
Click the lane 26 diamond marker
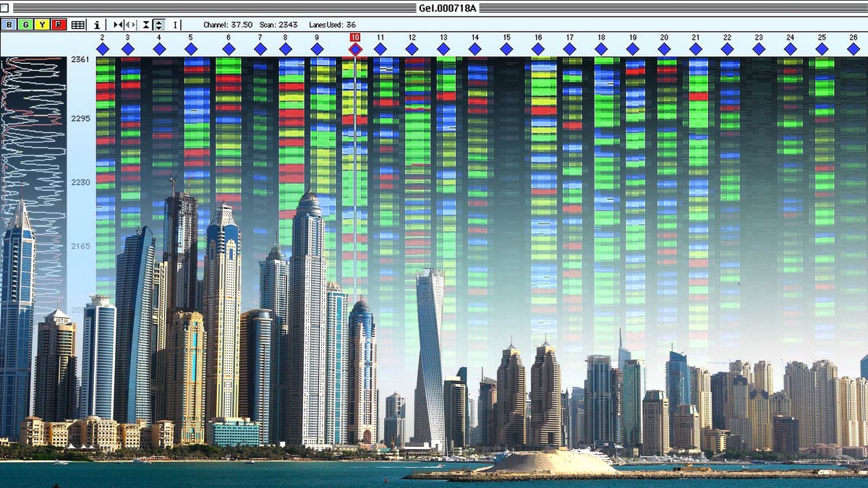pyautogui.click(x=854, y=48)
